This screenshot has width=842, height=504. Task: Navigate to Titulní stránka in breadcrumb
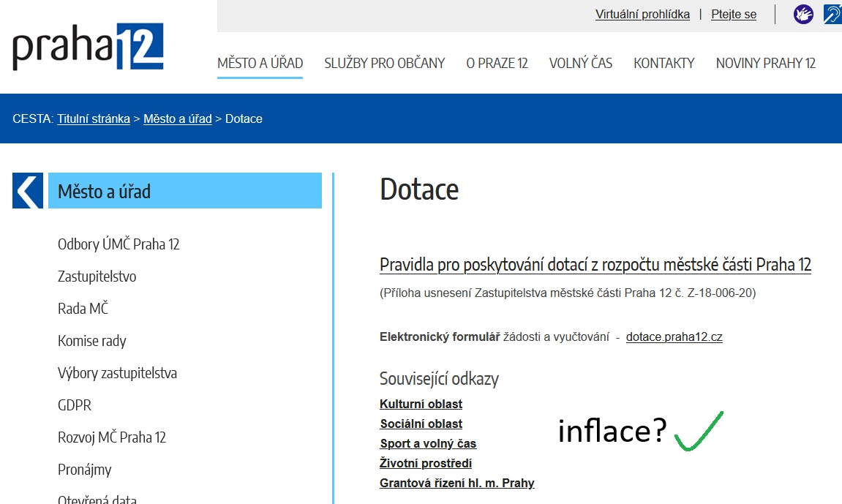coord(94,119)
